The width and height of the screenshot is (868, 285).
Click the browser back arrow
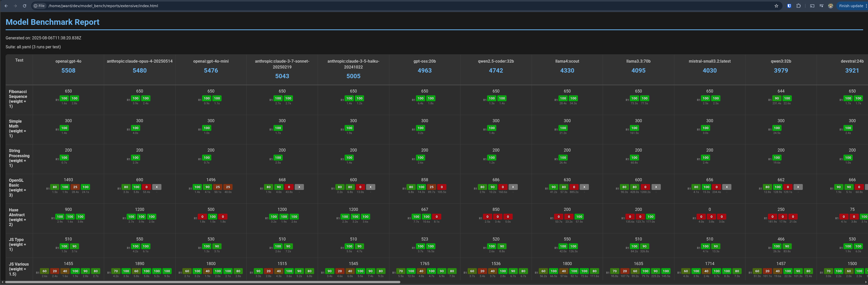pyautogui.click(x=6, y=6)
